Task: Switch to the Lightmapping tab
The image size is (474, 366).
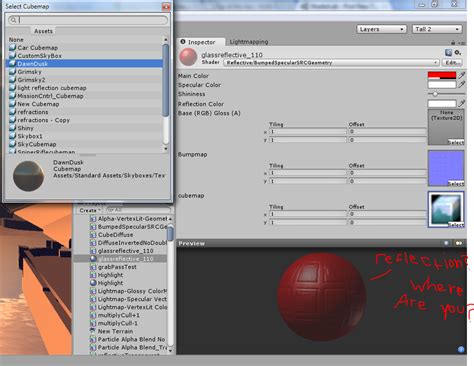Action: [x=249, y=42]
